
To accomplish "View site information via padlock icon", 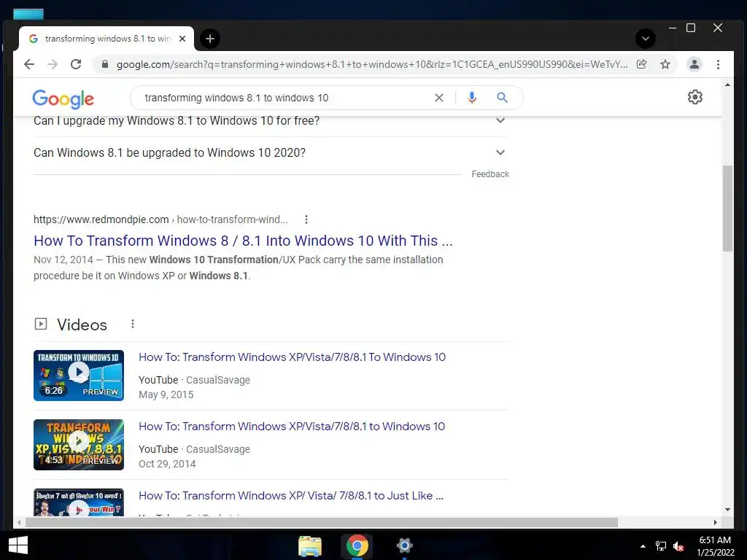I will coord(105,64).
